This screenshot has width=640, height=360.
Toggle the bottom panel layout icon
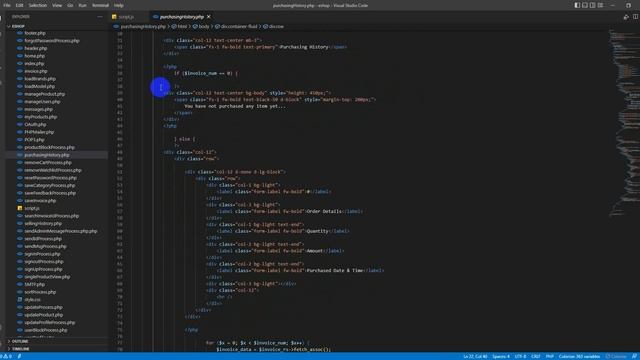pos(585,5)
